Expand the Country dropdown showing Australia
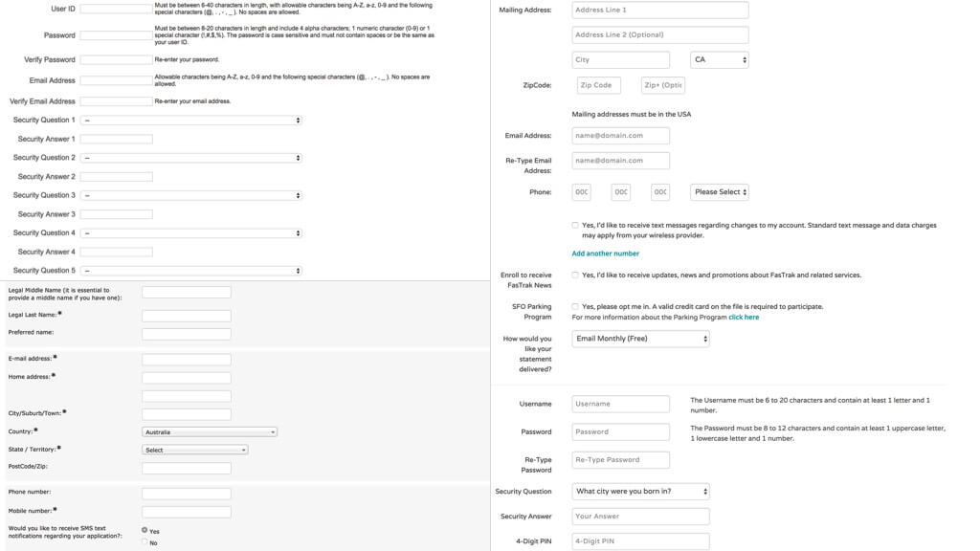 click(x=210, y=432)
